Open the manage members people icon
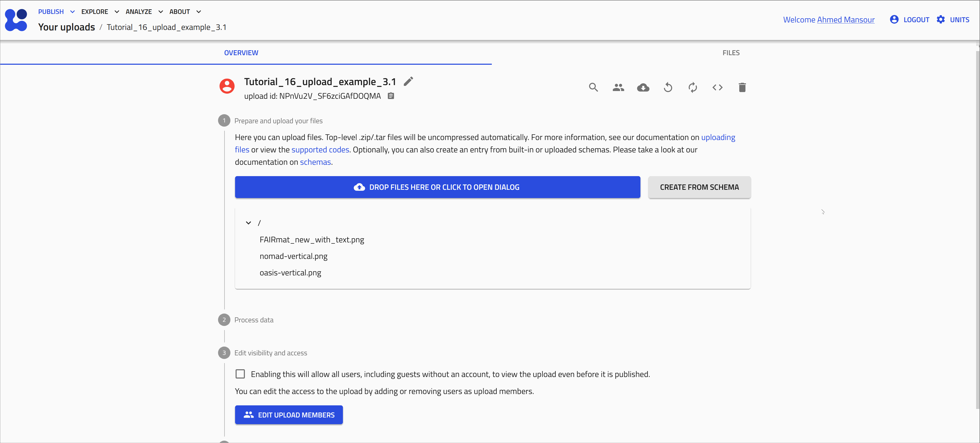This screenshot has height=443, width=980. tap(618, 87)
